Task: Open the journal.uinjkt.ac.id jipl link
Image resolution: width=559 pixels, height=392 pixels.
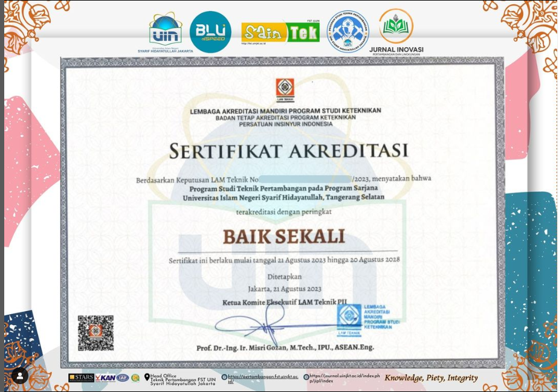Action: [344, 379]
